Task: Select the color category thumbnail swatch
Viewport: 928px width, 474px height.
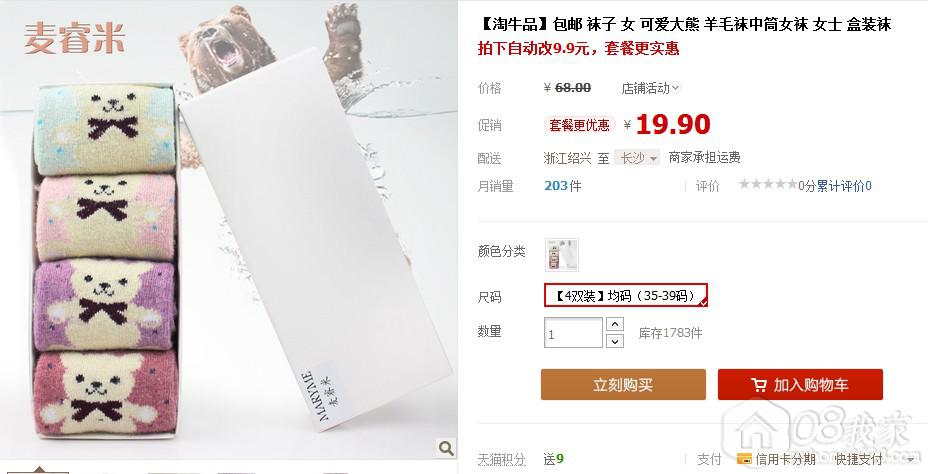Action: coord(561,254)
